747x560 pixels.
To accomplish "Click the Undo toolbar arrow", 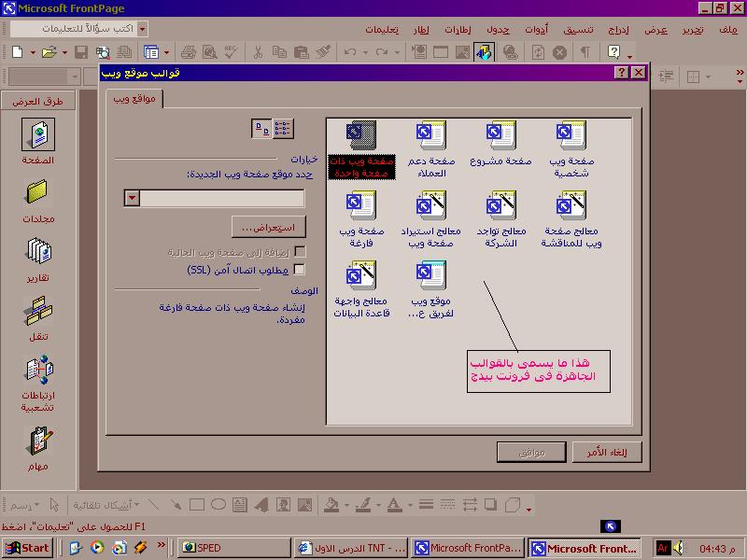I will [x=350, y=52].
